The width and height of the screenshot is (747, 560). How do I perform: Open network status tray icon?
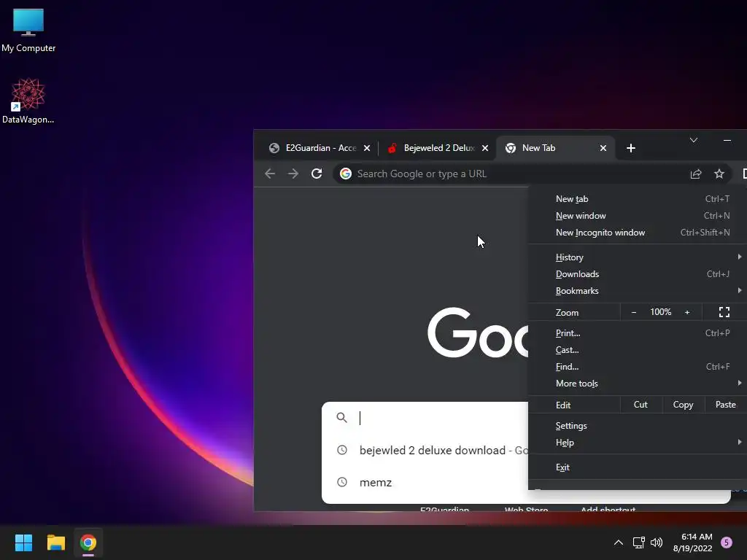638,542
